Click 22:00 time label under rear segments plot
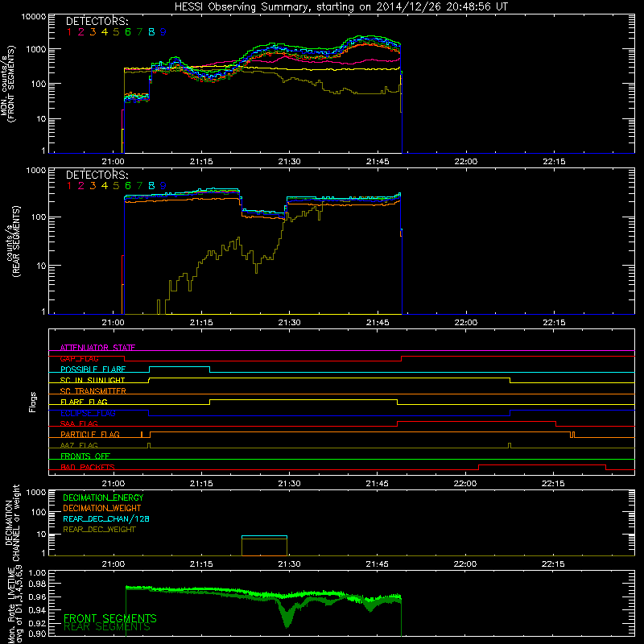This screenshot has width=644, height=644. tap(466, 323)
